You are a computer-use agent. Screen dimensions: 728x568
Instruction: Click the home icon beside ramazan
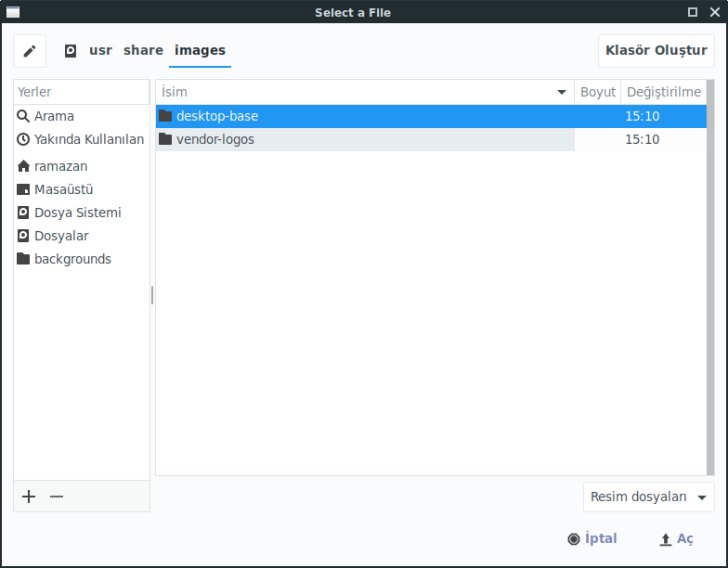pyautogui.click(x=23, y=166)
